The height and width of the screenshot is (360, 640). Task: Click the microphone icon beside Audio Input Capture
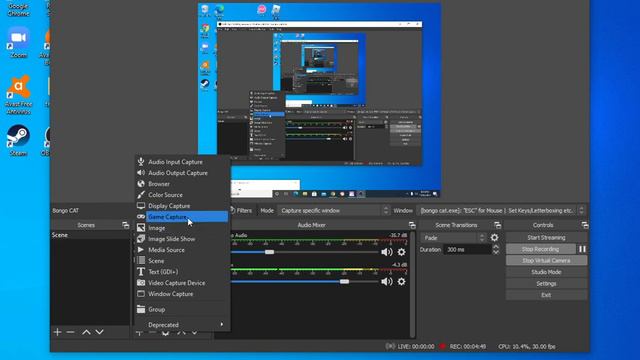(x=141, y=162)
